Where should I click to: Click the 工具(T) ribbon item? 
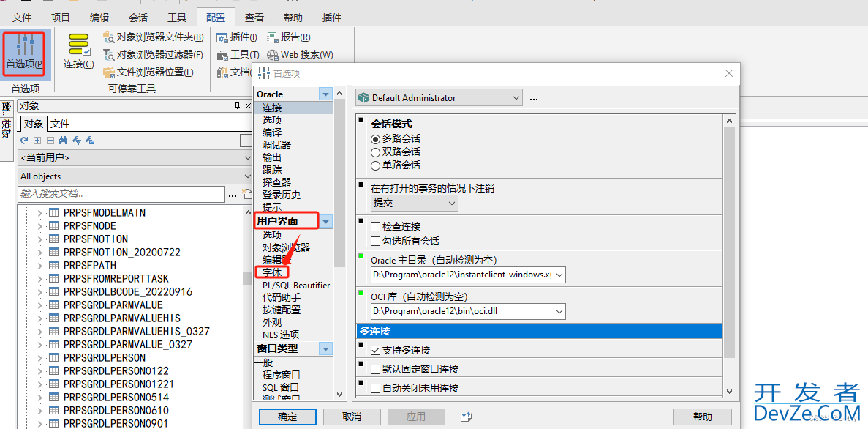tap(238, 55)
